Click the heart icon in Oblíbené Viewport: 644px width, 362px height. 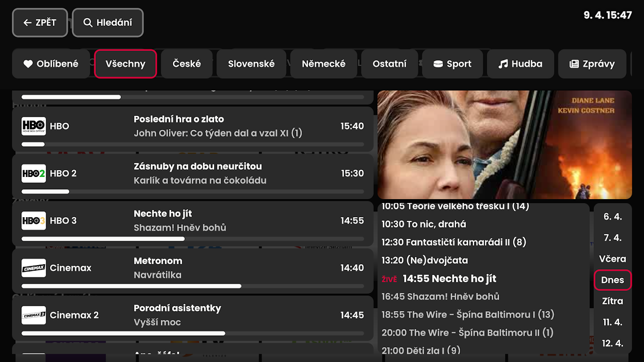coord(28,64)
